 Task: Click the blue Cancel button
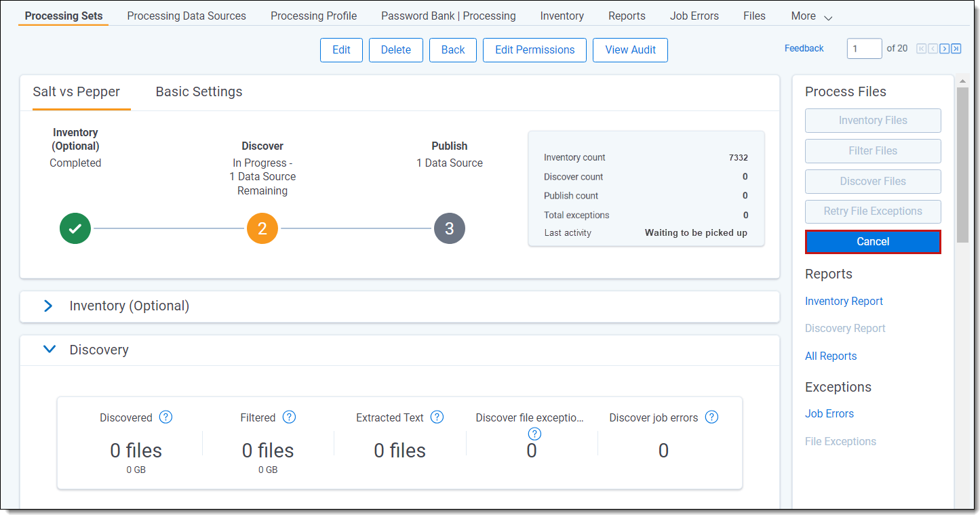(873, 242)
